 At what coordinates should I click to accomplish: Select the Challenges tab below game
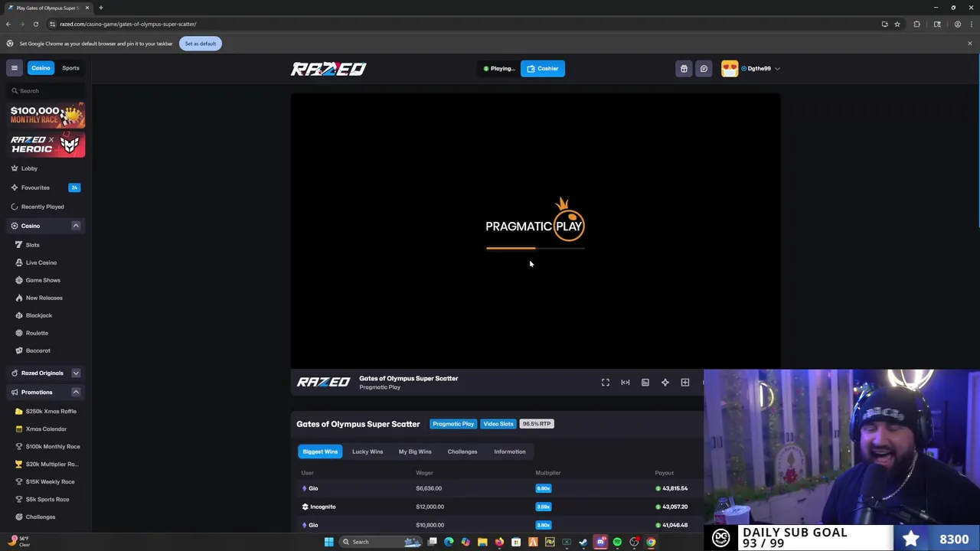tap(462, 452)
